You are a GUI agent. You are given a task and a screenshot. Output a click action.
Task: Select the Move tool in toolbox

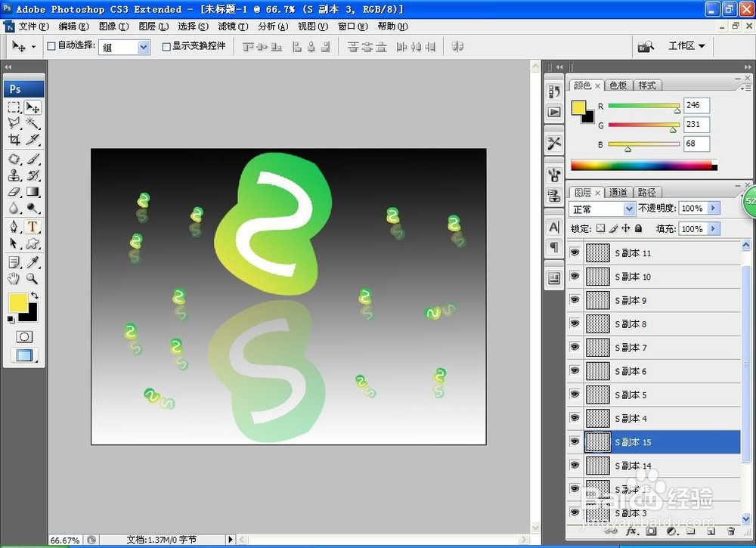(x=33, y=107)
